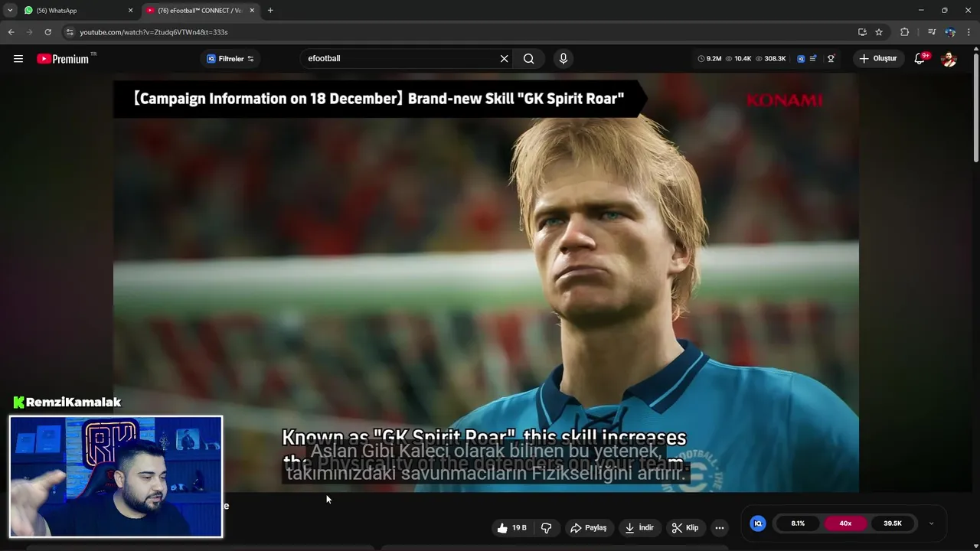Image resolution: width=980 pixels, height=551 pixels.
Task: Click the RemziKamalak webcam overlay
Action: coord(116,477)
